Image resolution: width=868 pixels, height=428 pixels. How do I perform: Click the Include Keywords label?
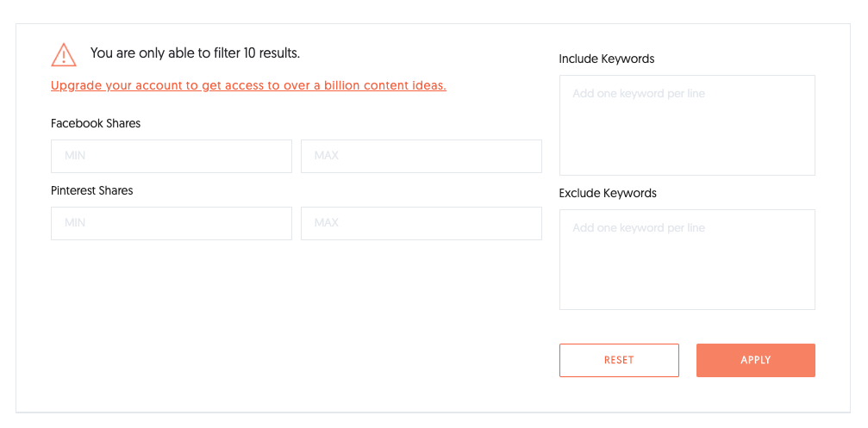click(x=606, y=59)
